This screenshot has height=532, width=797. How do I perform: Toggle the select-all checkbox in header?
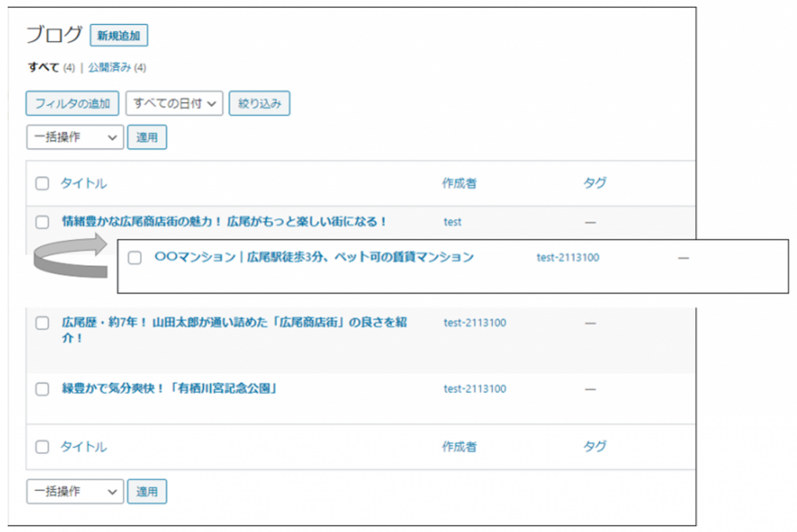coord(42,184)
